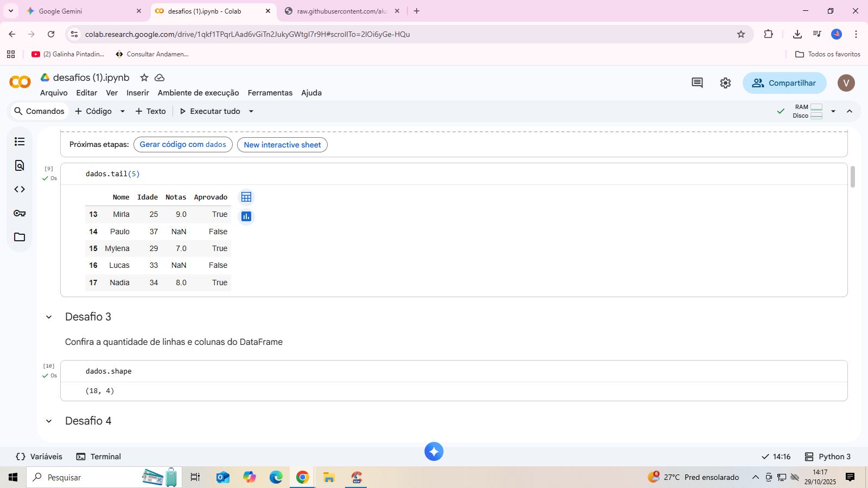This screenshot has width=868, height=488.
Task: Click the Compartilhar button
Action: click(x=784, y=83)
